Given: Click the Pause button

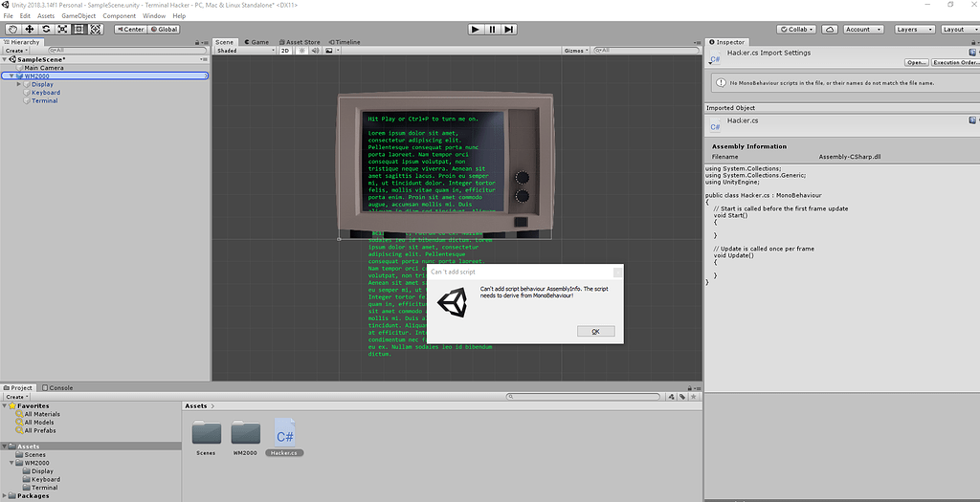Looking at the screenshot, I should (x=492, y=30).
